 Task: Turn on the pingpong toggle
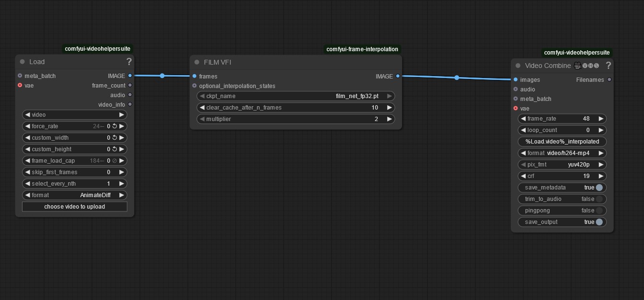coord(599,211)
